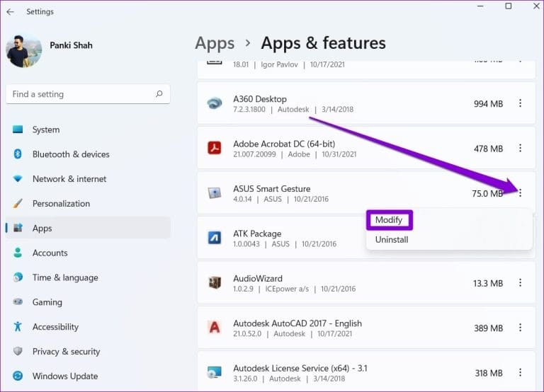Click the Autodesk AutoCAD 2017 app icon
Viewport: 544px width, 392px height.
point(215,327)
